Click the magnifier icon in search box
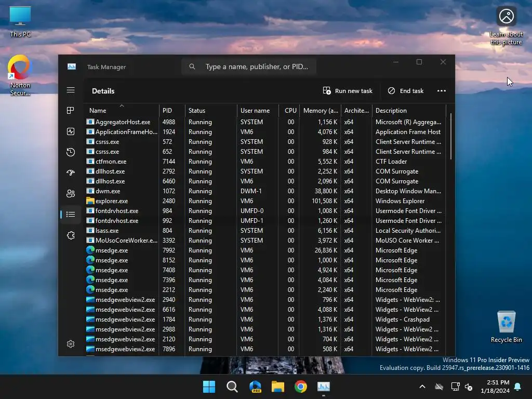This screenshot has width=532, height=399. (192, 66)
